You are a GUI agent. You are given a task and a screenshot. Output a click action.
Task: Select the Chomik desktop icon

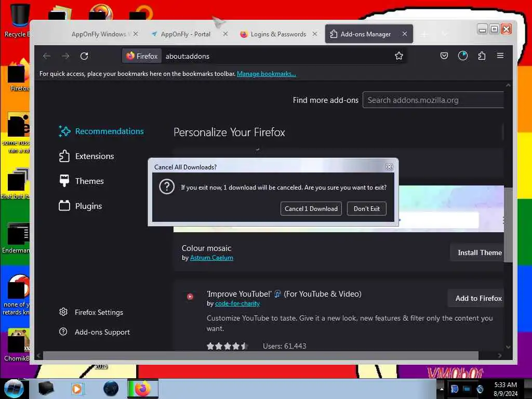[18, 345]
